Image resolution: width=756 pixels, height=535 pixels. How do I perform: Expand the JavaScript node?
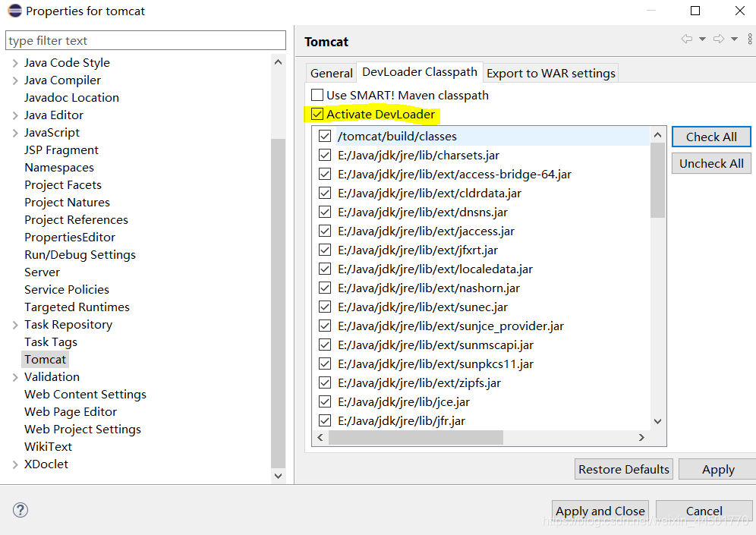15,133
